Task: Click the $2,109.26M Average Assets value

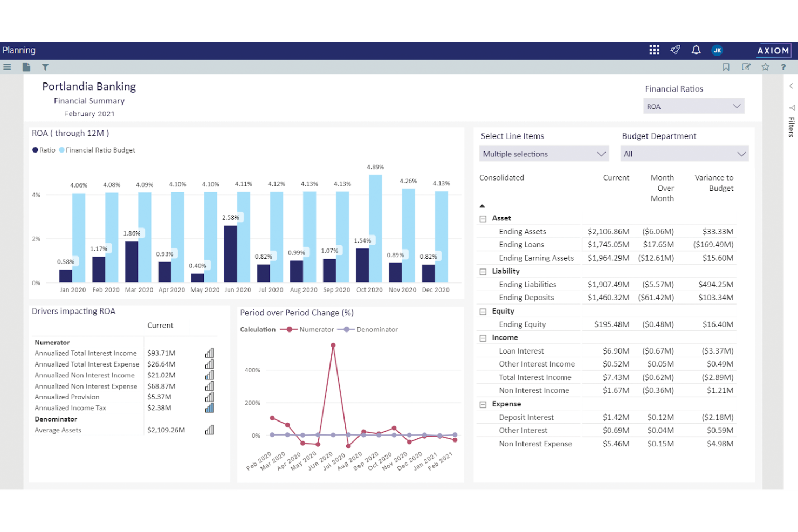Action: tap(166, 430)
